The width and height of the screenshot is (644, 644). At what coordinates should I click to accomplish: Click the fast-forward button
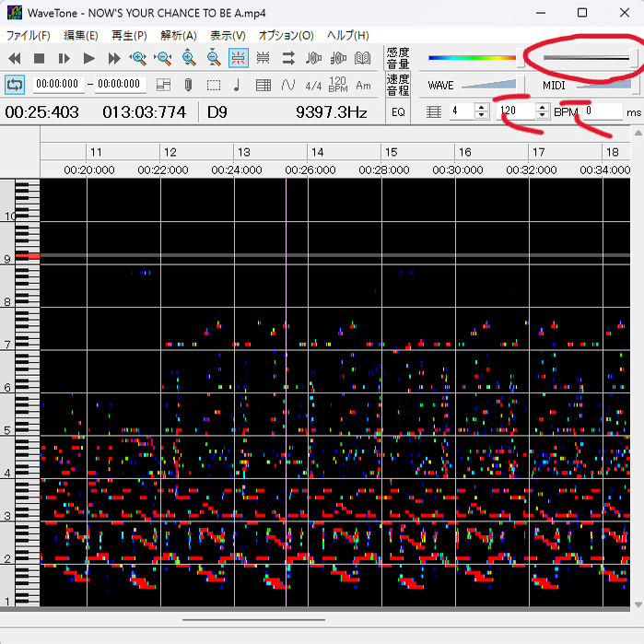pyautogui.click(x=113, y=58)
